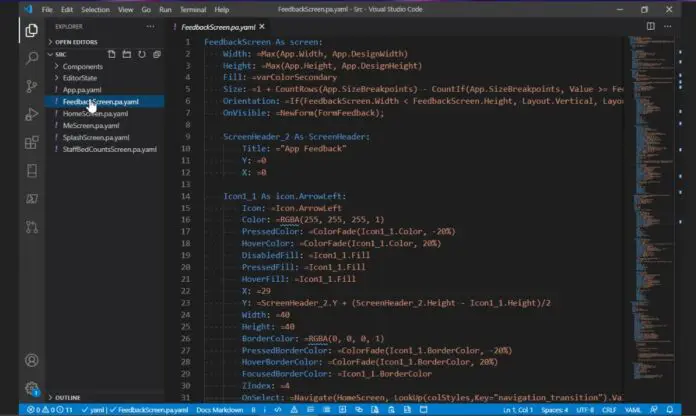Click 'ZIndex: =4' on line 30
Screen dimensions: 696x416
click(265, 386)
